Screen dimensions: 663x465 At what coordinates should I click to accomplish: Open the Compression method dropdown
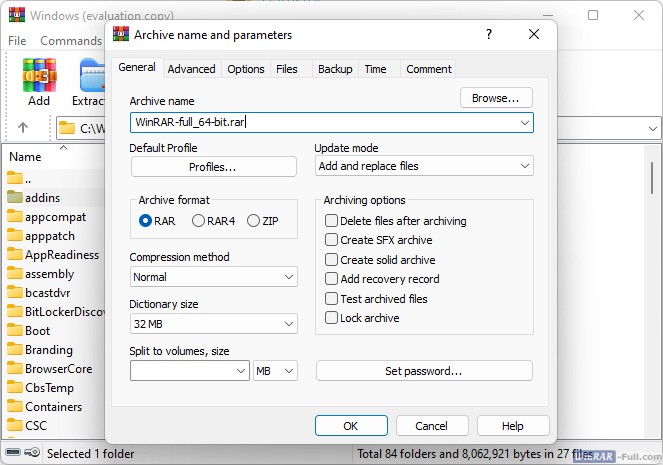(x=213, y=277)
